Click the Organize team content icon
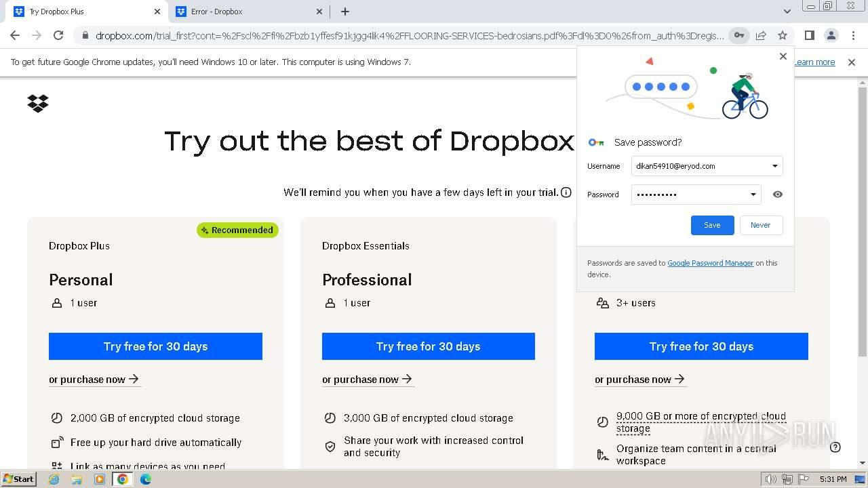 [x=602, y=455]
